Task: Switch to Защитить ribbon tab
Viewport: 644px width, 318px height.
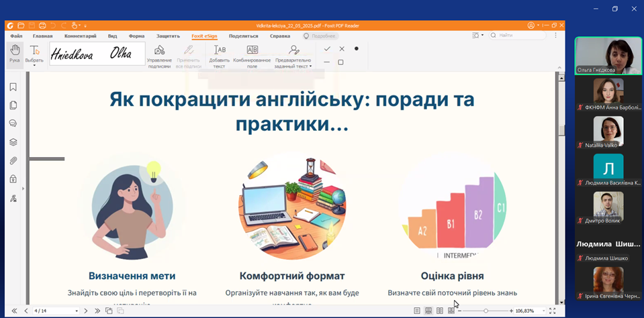Action: click(168, 36)
